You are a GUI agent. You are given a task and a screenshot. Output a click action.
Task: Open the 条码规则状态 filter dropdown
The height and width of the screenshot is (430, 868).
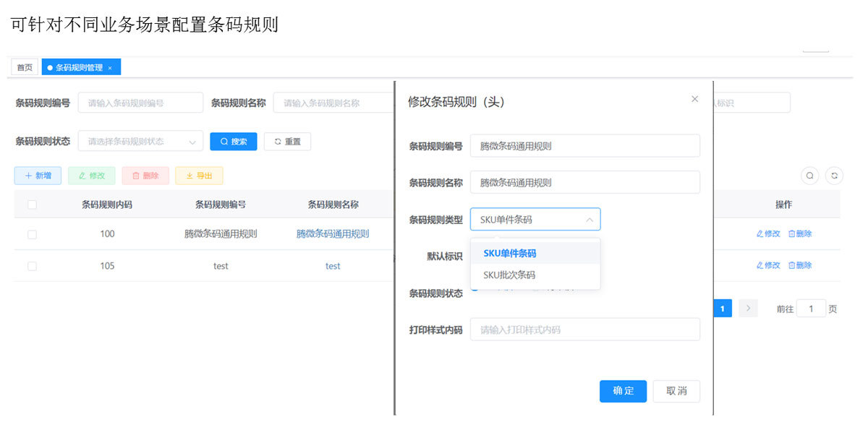pyautogui.click(x=140, y=142)
